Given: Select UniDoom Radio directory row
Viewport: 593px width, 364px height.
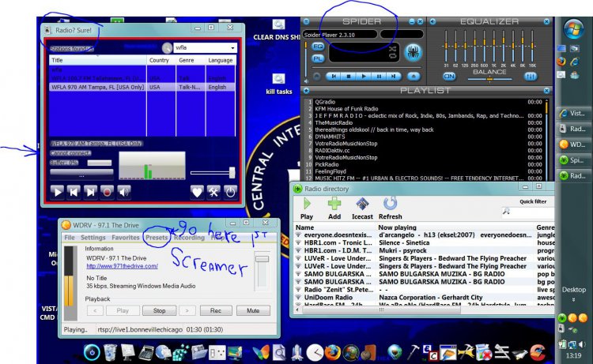Looking at the screenshot, I should coord(424,298).
